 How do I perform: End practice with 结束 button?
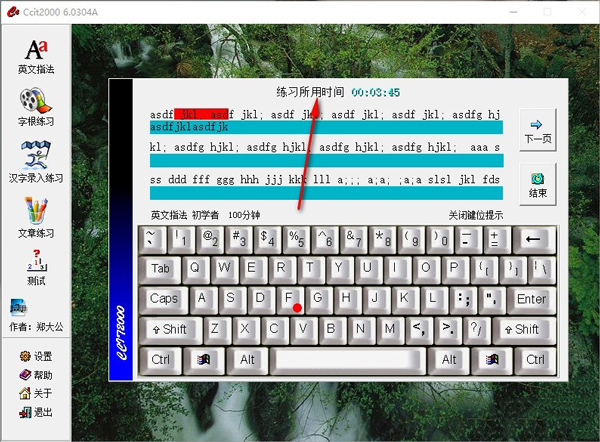pyautogui.click(x=538, y=185)
